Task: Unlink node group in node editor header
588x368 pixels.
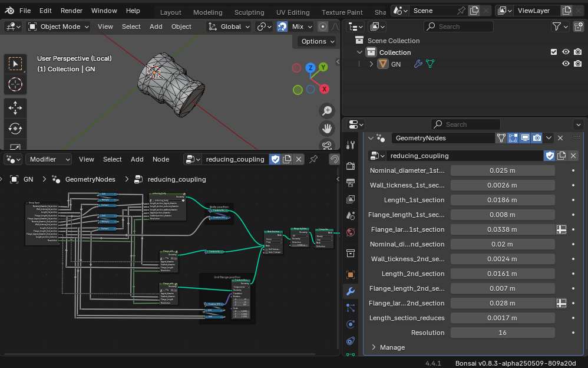Action: tap(299, 159)
